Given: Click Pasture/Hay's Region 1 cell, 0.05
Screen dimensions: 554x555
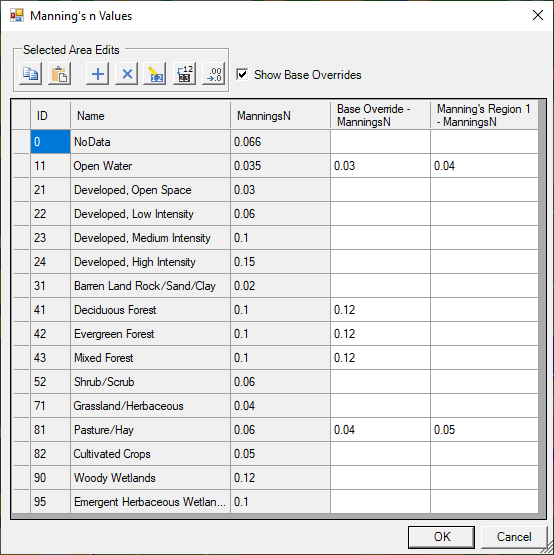Looking at the screenshot, I should (484, 430).
